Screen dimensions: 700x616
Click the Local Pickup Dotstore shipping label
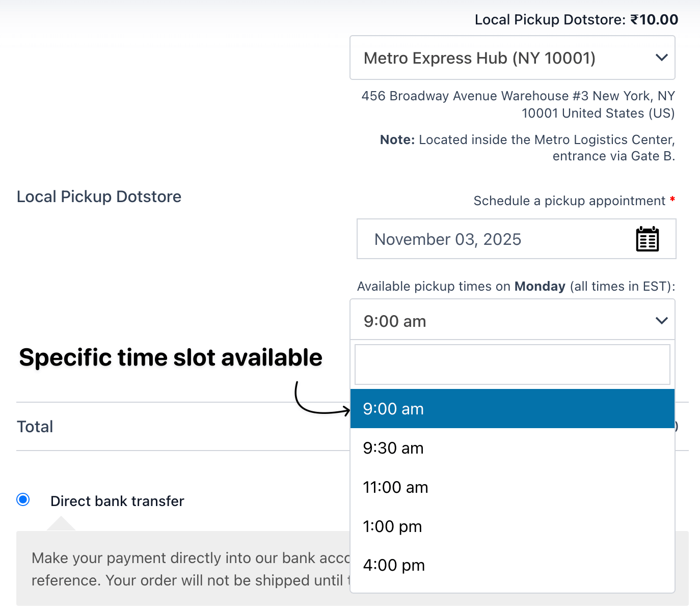(x=99, y=197)
